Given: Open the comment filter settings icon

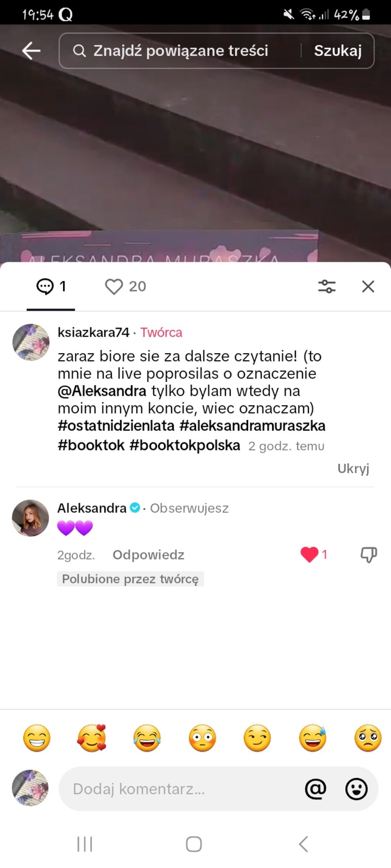Looking at the screenshot, I should pos(327,286).
